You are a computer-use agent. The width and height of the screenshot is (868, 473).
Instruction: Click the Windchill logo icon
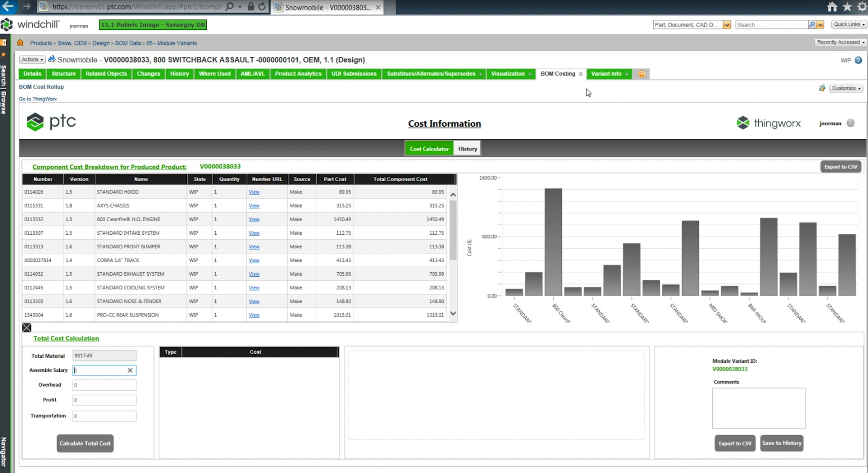pos(7,24)
